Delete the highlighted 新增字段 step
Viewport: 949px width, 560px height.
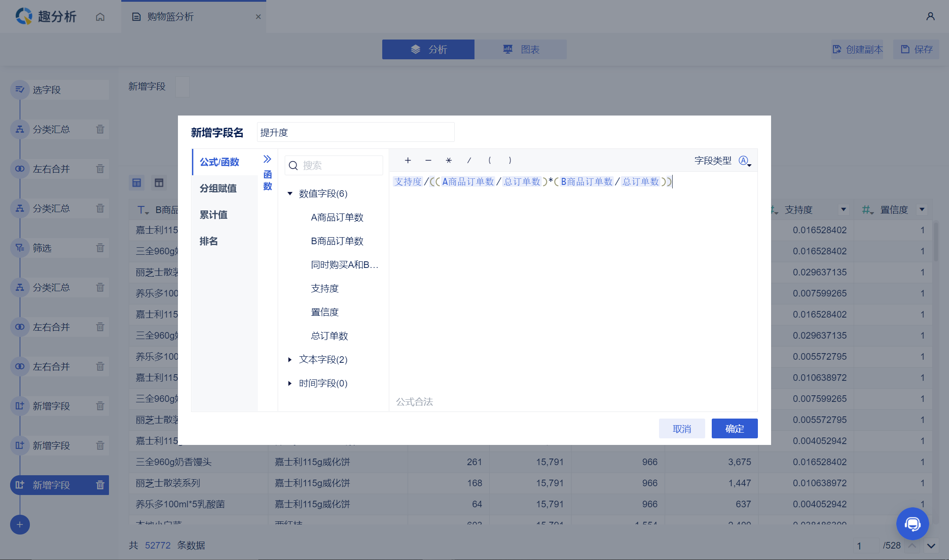(100, 485)
